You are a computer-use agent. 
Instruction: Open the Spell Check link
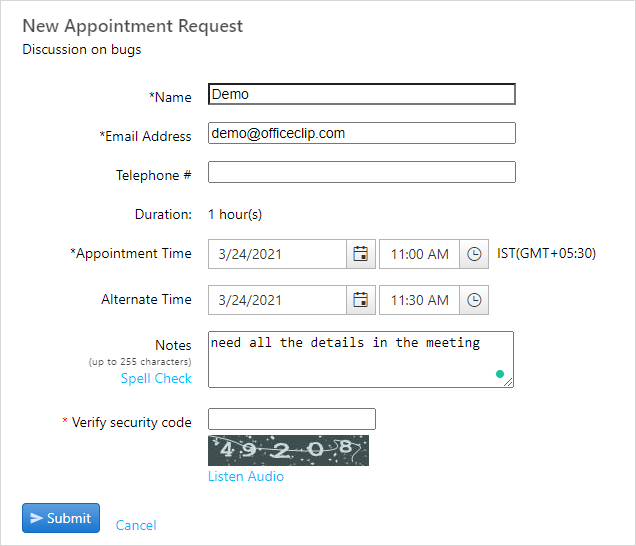coord(156,378)
